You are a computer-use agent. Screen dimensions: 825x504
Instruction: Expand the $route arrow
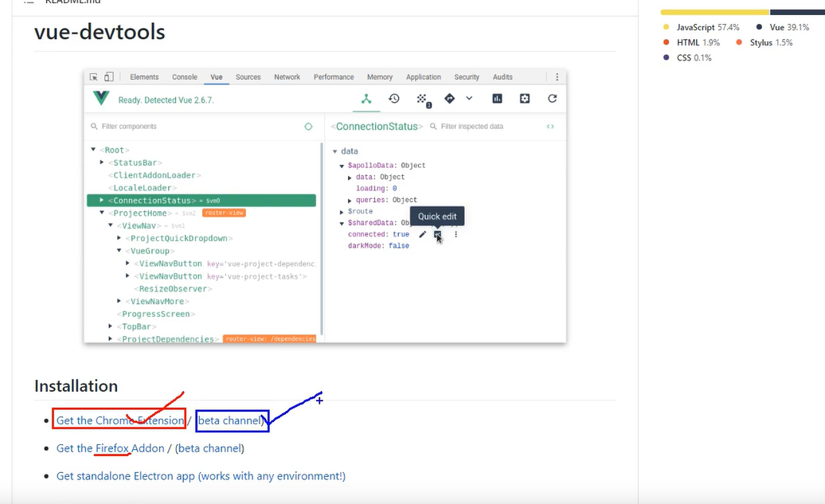342,212
